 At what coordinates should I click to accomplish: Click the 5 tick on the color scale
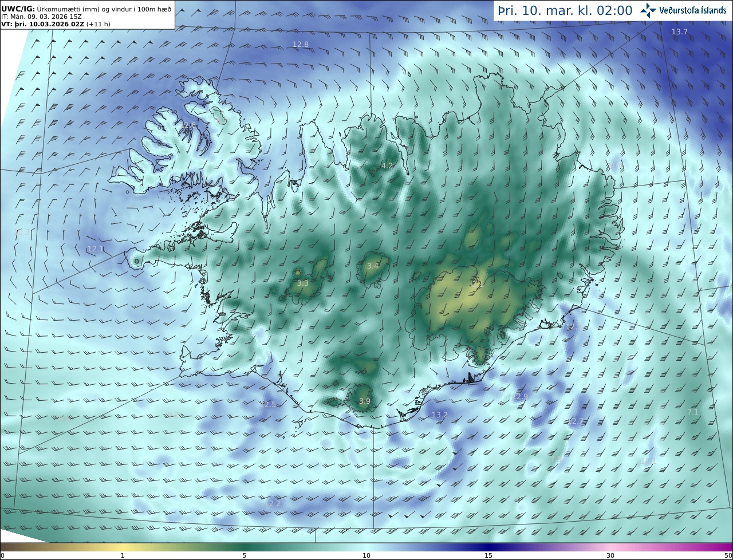pos(245,555)
